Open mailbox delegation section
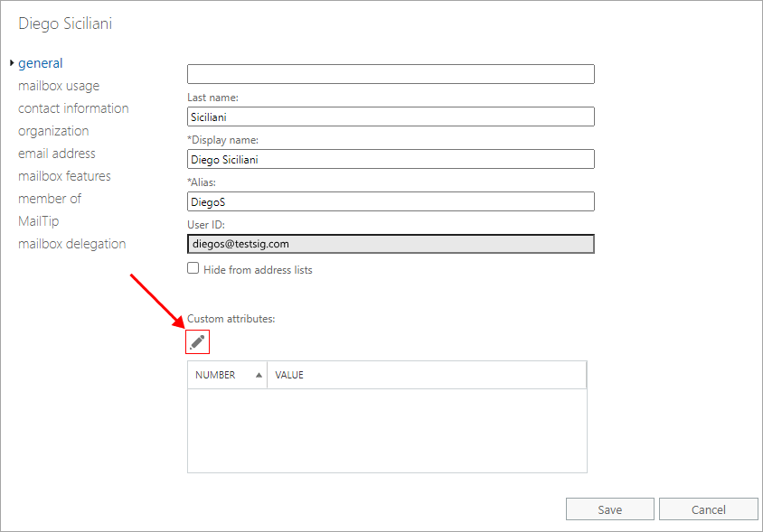This screenshot has height=532, width=763. tap(72, 244)
